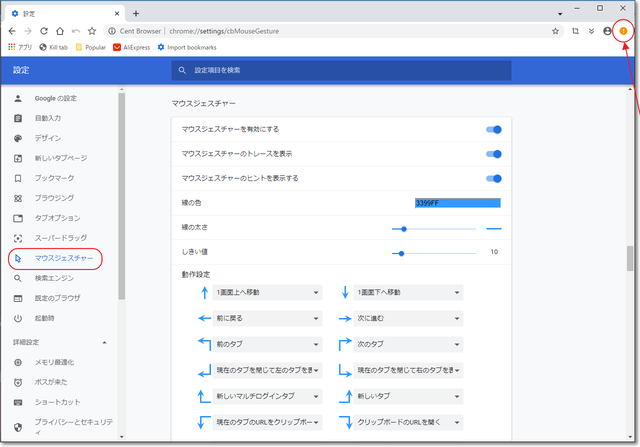Open the user profile avatar icon
Screen dimensions: 640x447
pos(607,31)
